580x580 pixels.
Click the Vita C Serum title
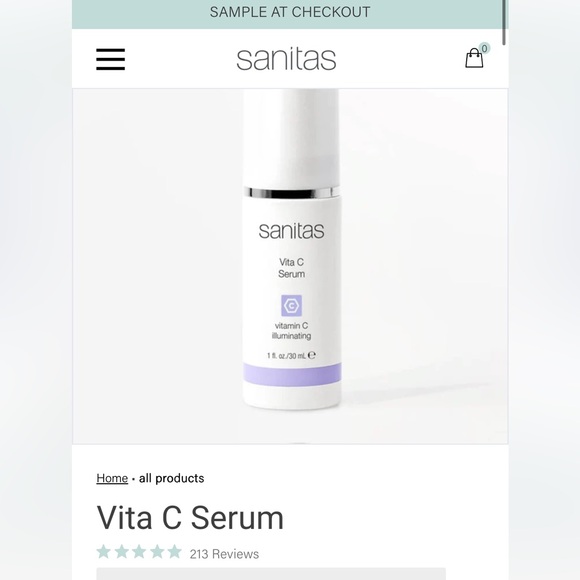(x=190, y=517)
